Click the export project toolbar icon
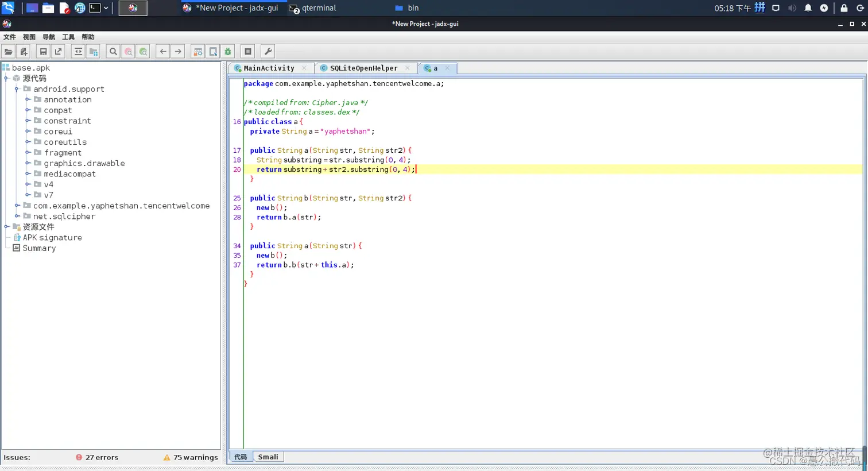Viewport: 868px width, 471px height. point(58,52)
